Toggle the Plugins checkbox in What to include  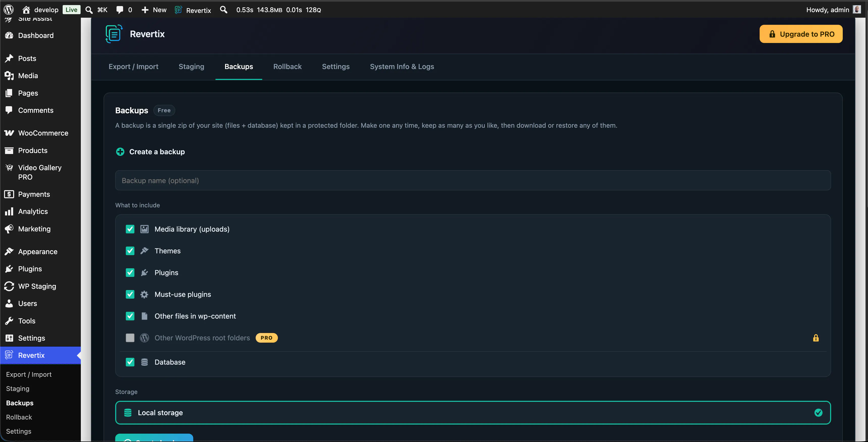pyautogui.click(x=130, y=273)
